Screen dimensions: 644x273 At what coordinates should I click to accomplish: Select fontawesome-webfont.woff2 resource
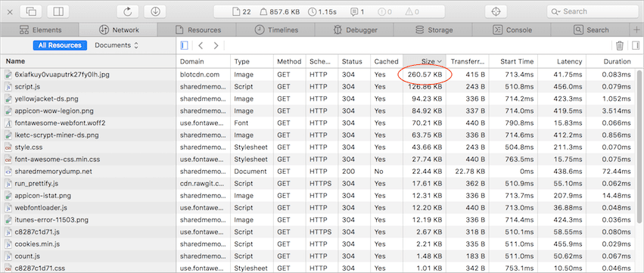[318, 123]
